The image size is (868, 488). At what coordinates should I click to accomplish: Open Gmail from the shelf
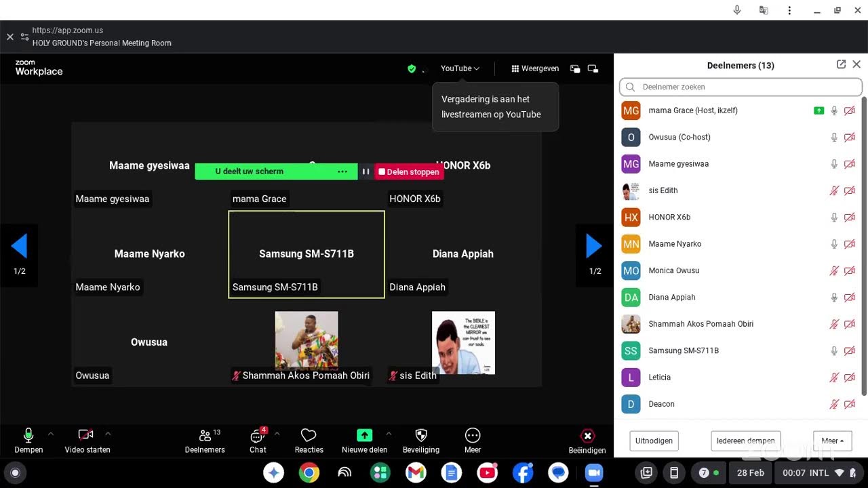[x=416, y=472]
